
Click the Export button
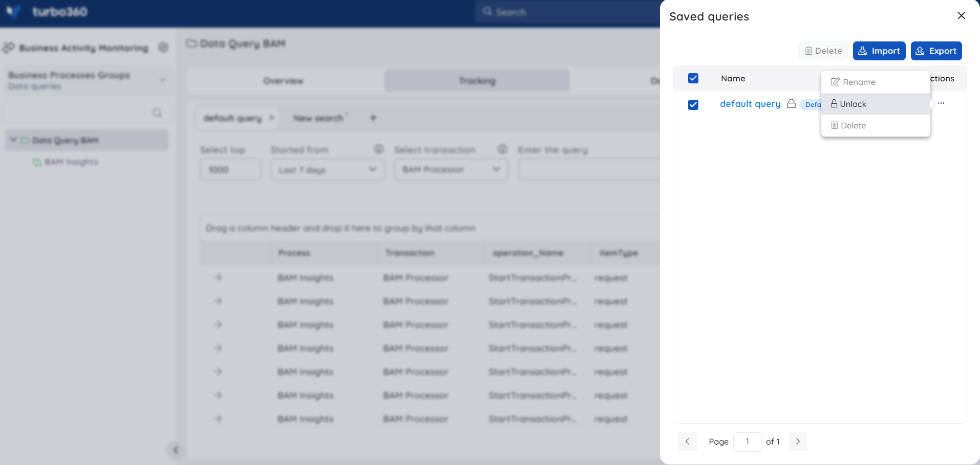(936, 51)
